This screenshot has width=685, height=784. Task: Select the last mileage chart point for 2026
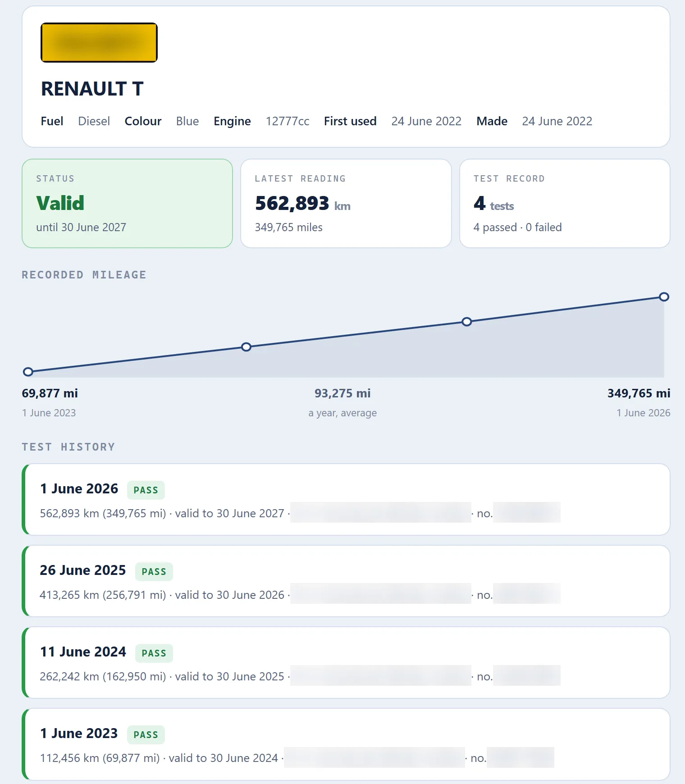coord(664,297)
